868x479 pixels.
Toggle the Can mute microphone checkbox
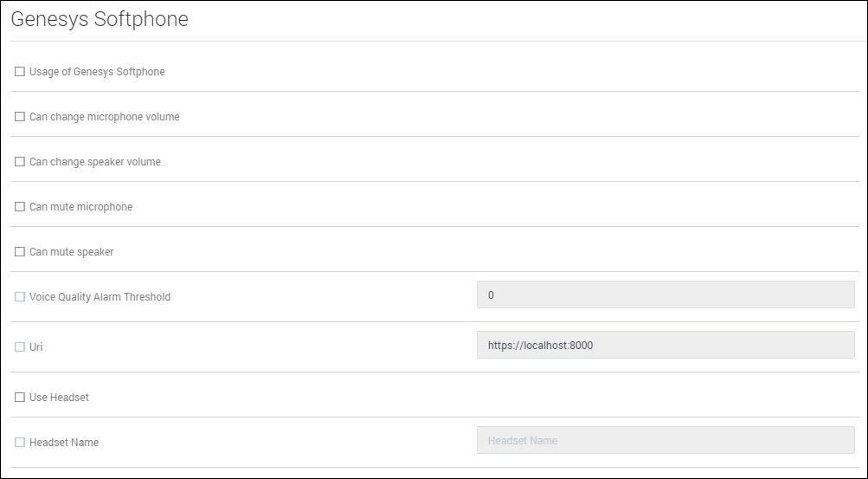pyautogui.click(x=20, y=207)
